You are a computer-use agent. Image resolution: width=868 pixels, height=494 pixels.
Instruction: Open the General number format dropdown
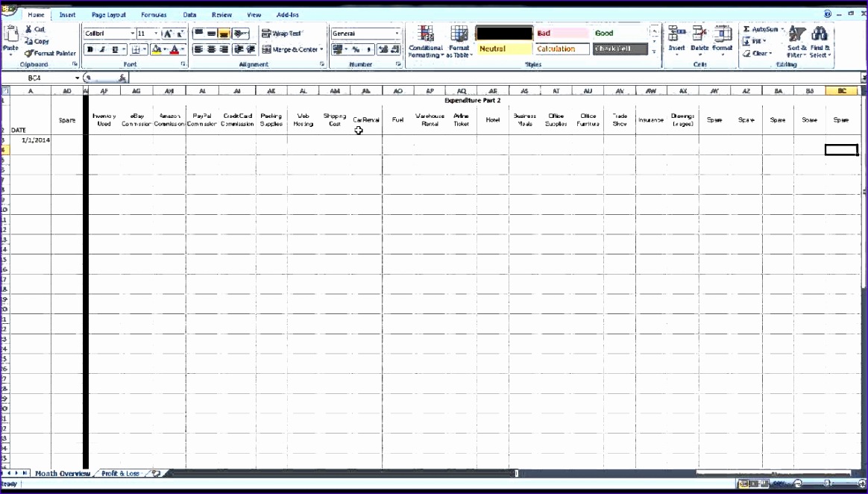(396, 32)
